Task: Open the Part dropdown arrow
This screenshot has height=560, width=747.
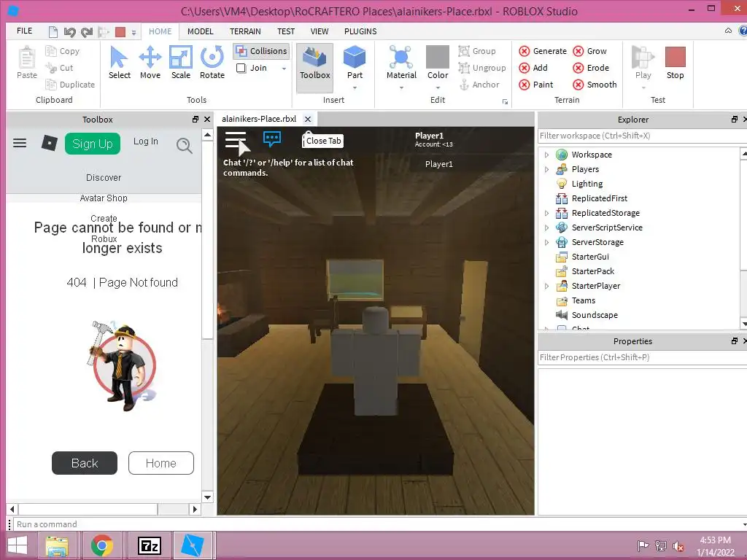Action: tap(355, 87)
